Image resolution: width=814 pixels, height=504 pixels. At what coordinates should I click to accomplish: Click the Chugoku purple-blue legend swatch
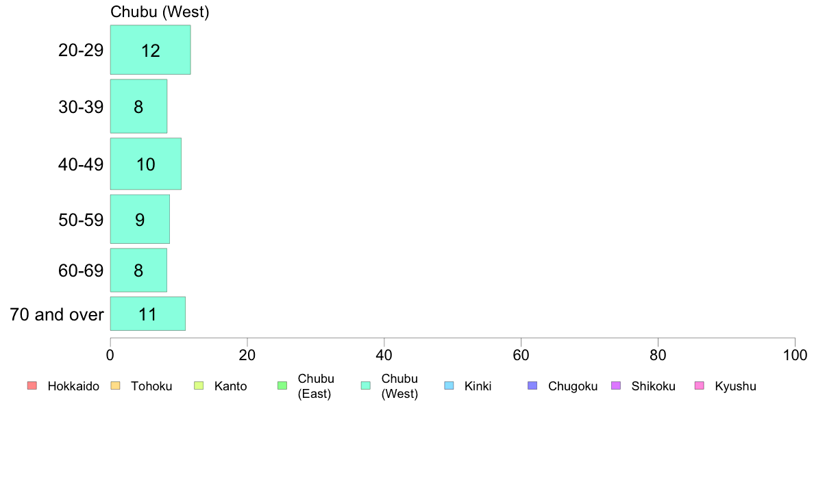coord(532,386)
